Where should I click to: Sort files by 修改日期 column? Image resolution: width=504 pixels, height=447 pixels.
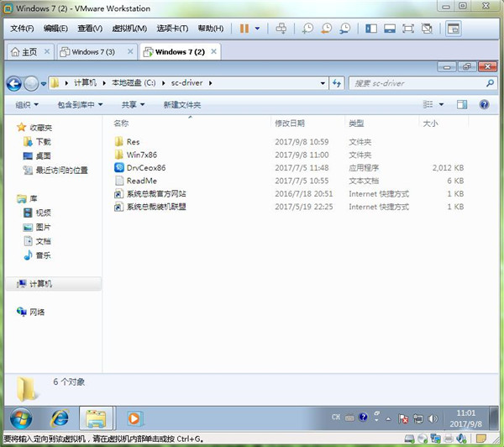point(290,124)
